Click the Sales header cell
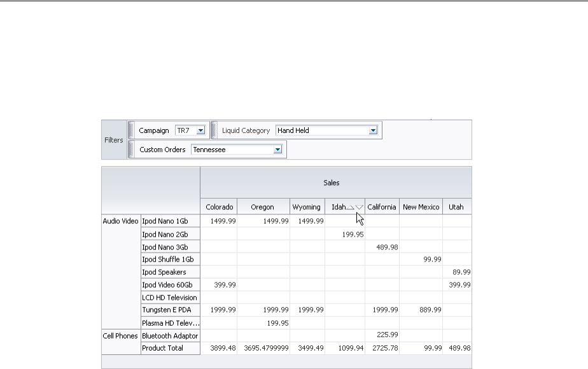The width and height of the screenshot is (588, 369). (x=336, y=183)
